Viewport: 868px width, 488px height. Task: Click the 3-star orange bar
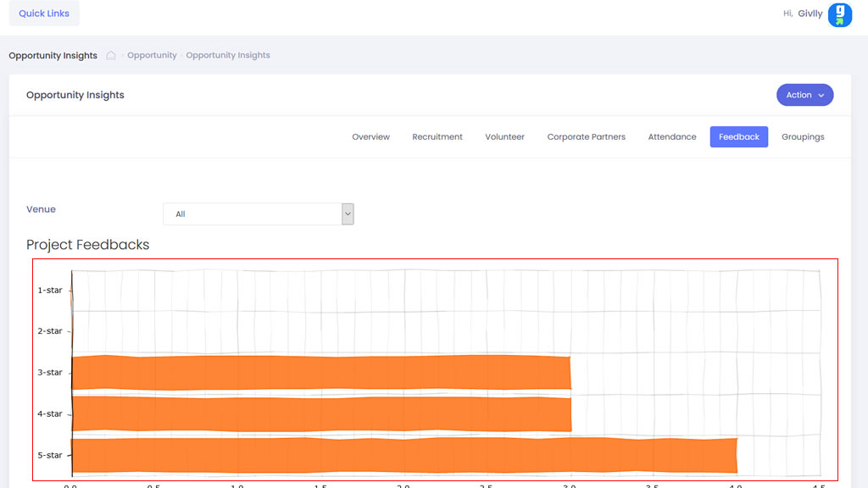pos(321,373)
